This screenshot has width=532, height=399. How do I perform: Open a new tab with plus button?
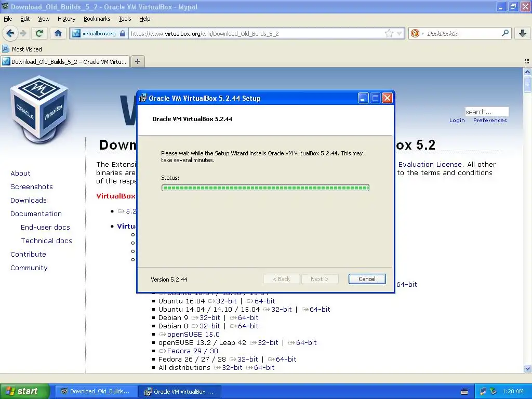coord(137,61)
